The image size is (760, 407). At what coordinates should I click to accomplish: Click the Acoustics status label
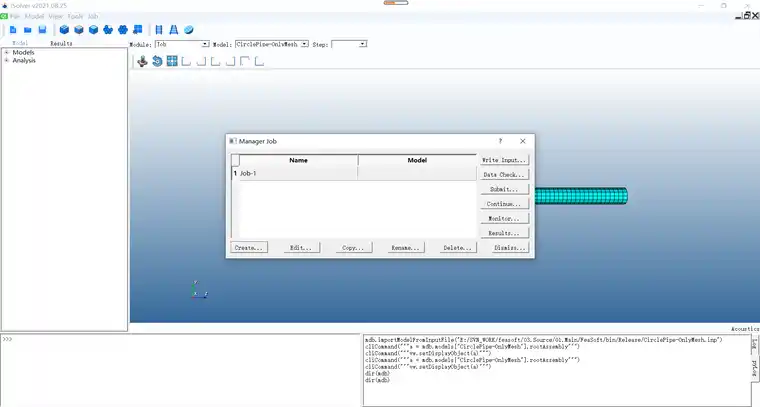[745, 329]
